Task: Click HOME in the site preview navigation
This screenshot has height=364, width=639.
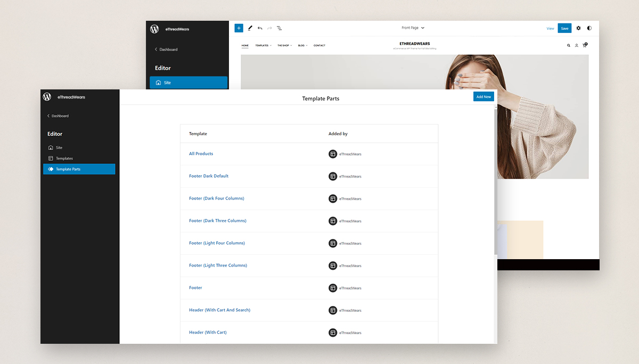Action: [245, 46]
